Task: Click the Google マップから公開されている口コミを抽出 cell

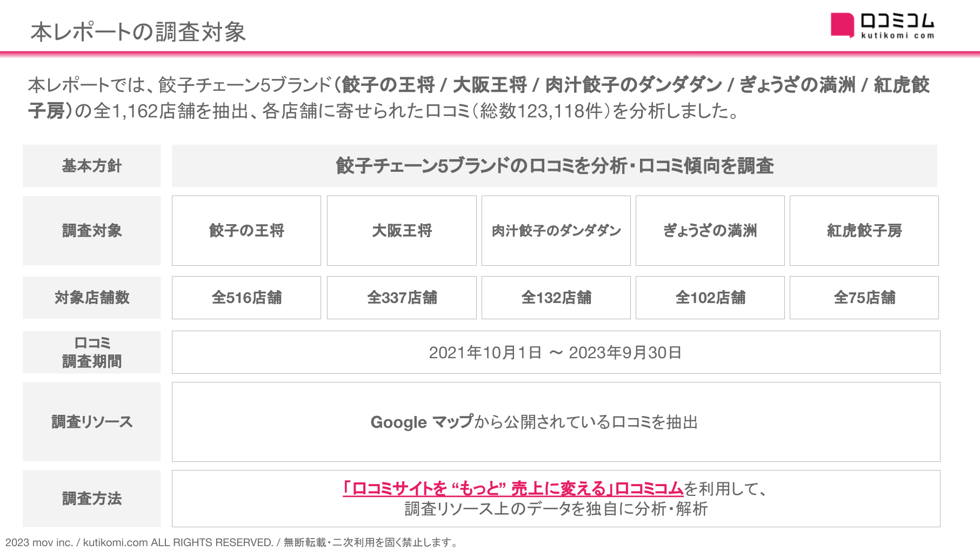Action: point(556,422)
